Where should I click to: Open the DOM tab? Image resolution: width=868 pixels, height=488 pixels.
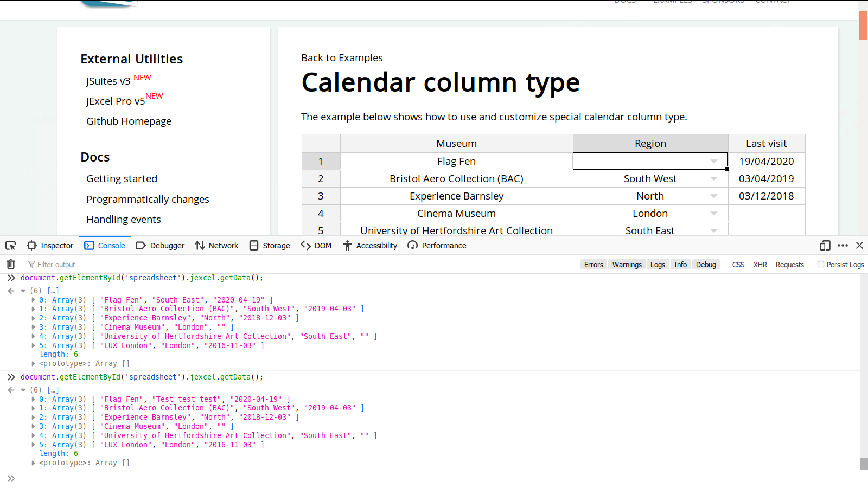point(316,246)
